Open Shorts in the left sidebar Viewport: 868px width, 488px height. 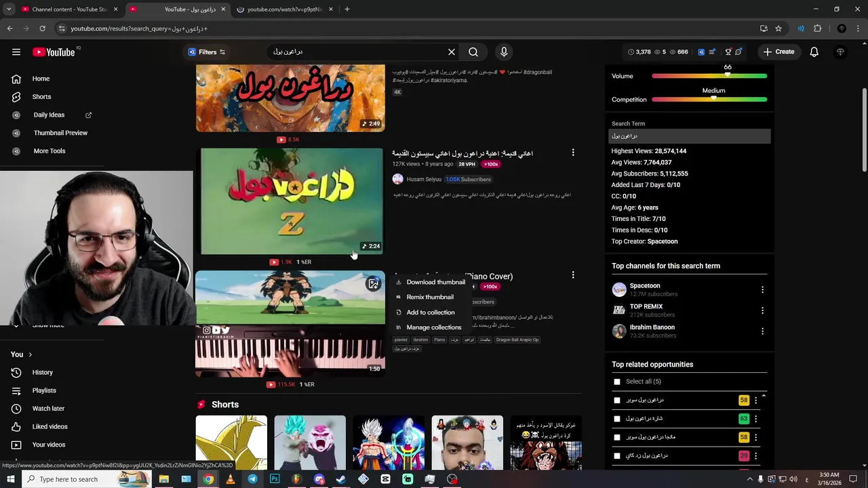point(41,97)
